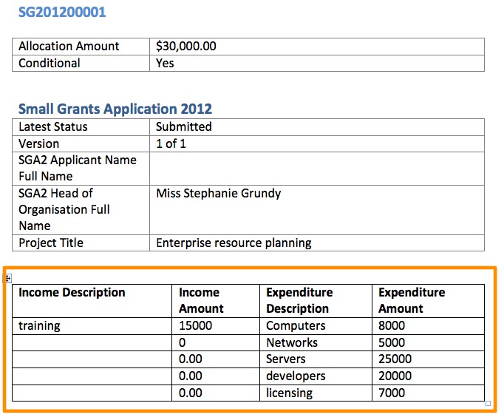504x420 pixels.
Task: Select the 'Computers' expenditure cell
Action: [296, 325]
